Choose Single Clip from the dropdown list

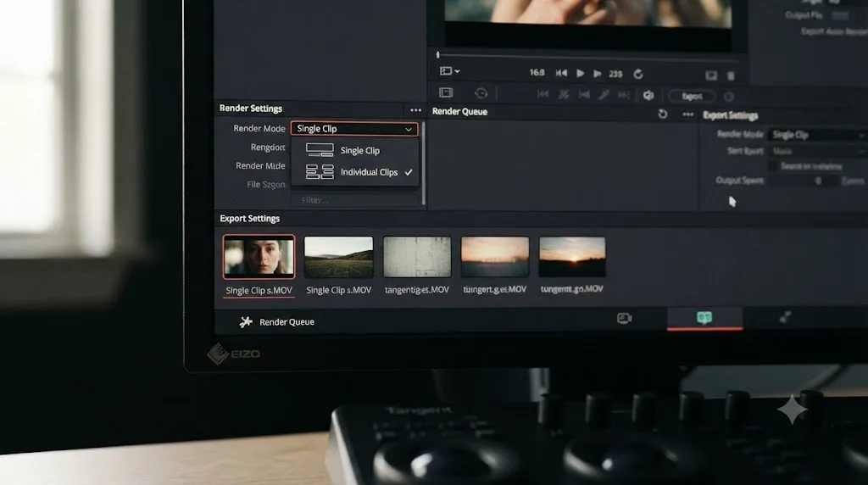(354, 151)
